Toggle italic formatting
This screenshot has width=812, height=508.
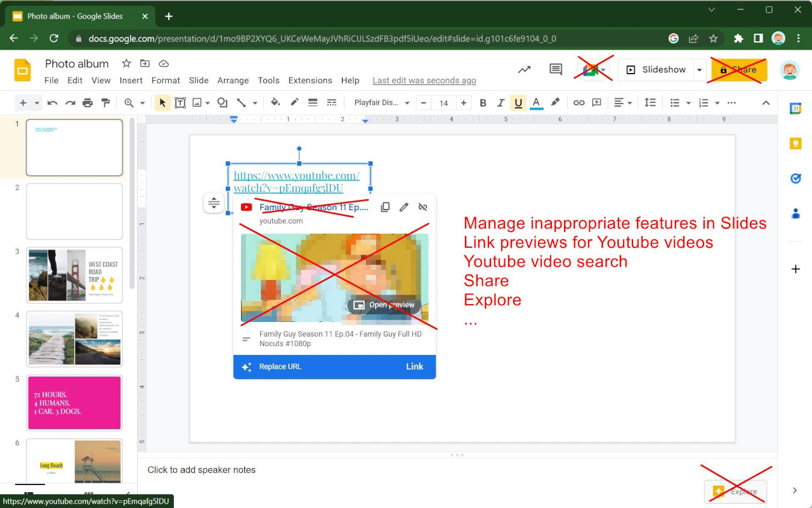click(x=501, y=103)
